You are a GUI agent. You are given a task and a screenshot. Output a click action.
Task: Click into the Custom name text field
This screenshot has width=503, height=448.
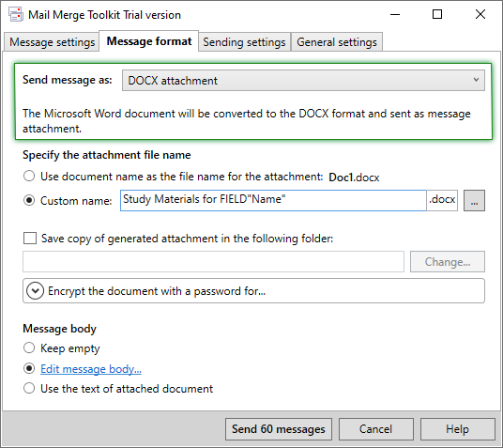coord(273,200)
